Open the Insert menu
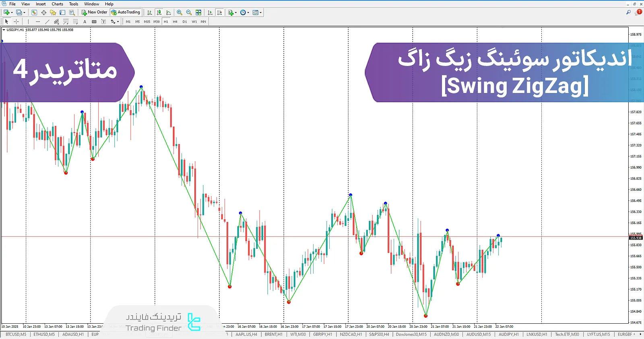 [x=41, y=4]
